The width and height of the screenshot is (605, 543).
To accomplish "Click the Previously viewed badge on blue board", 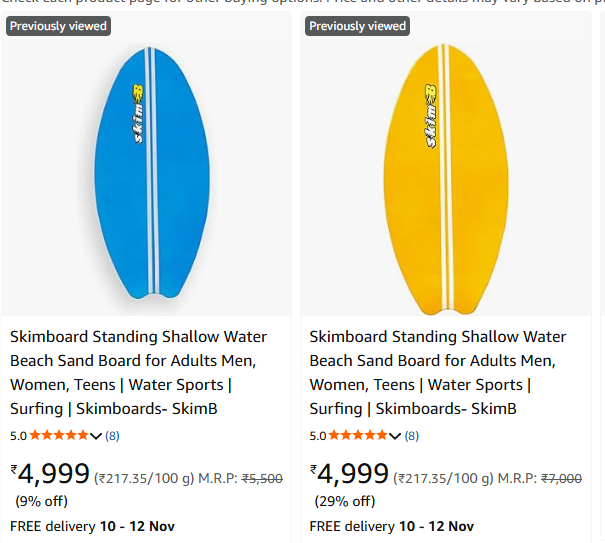I will 58,26.
